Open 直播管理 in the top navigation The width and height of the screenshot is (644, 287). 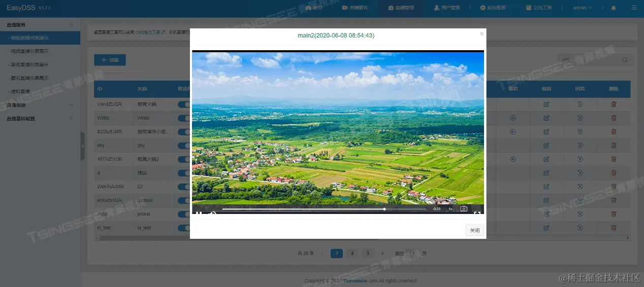401,8
